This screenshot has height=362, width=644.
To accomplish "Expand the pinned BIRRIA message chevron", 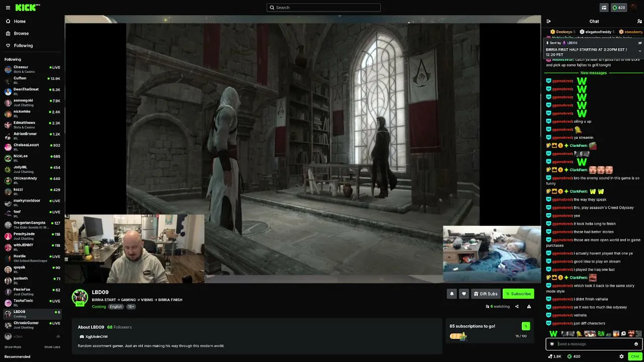I will tap(640, 51).
